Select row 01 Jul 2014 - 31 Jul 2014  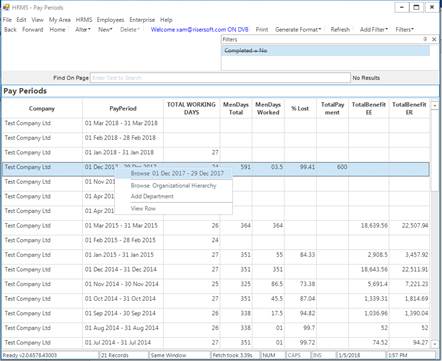216,343
